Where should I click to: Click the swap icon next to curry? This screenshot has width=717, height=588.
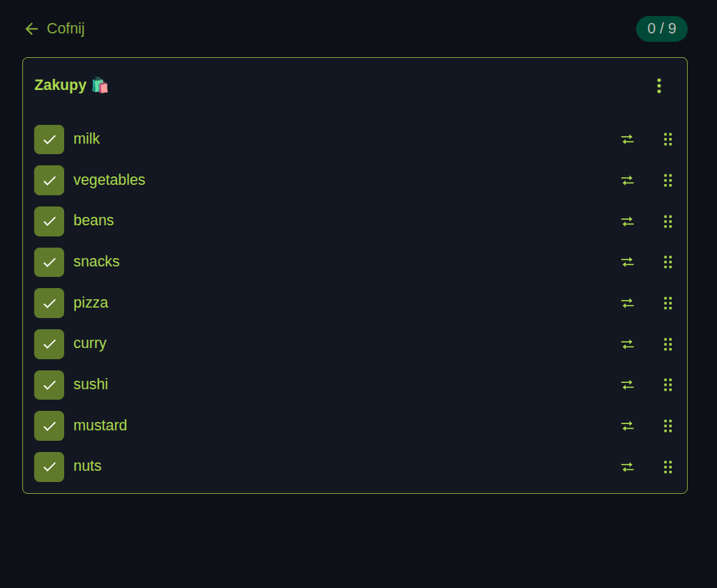[x=627, y=344]
